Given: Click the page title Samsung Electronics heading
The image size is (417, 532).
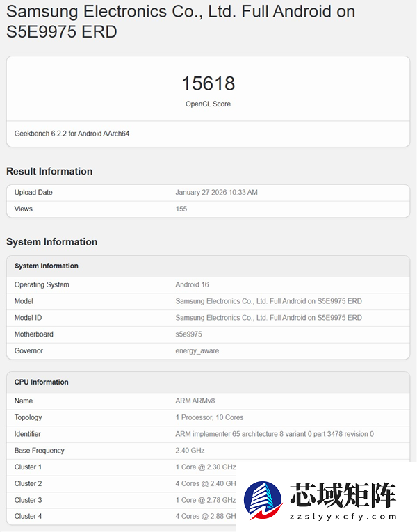Looking at the screenshot, I should click(181, 22).
